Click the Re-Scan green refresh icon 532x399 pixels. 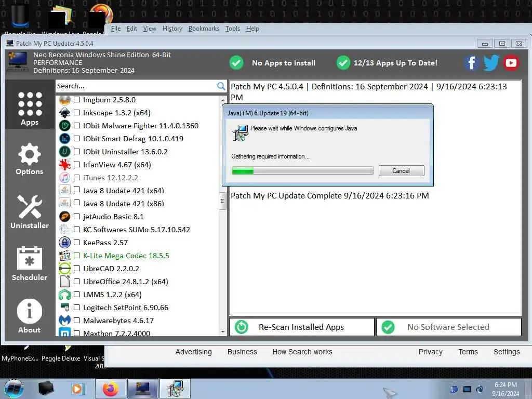tap(242, 327)
